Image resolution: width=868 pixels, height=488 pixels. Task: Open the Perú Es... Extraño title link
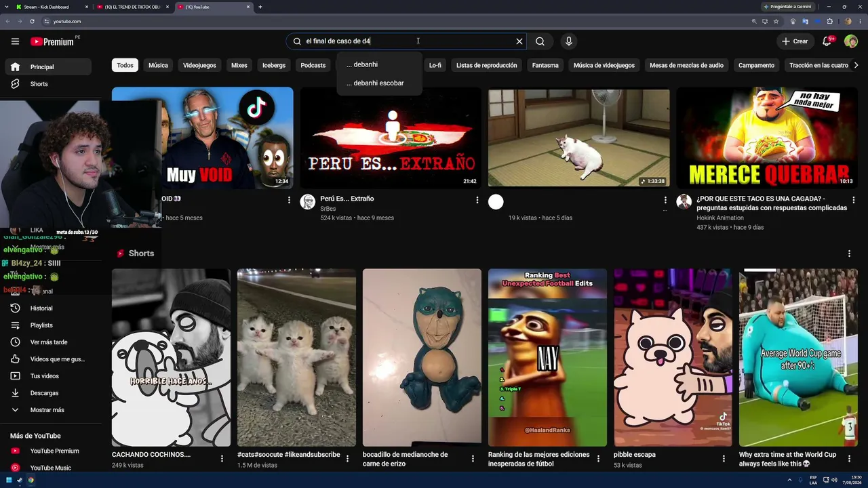pos(347,199)
